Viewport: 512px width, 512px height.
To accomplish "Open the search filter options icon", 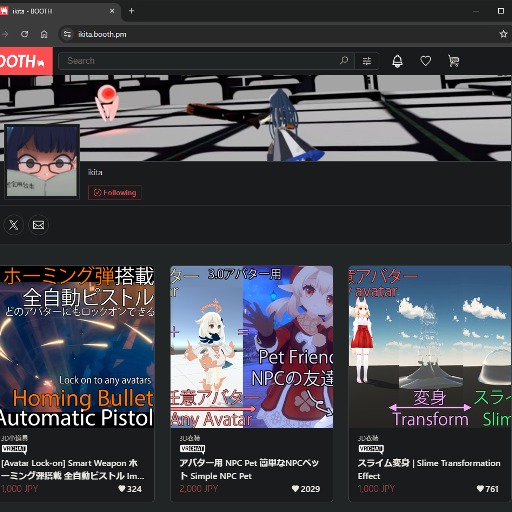I will (367, 61).
